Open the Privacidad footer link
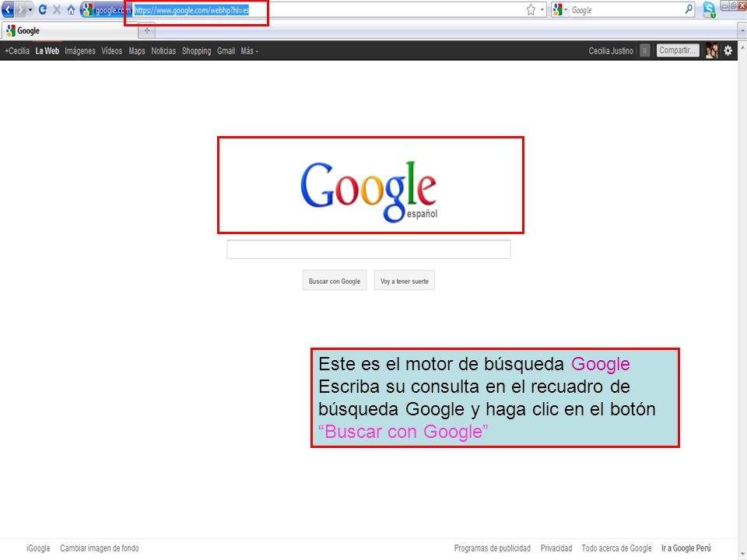747x560 pixels. pos(556,548)
